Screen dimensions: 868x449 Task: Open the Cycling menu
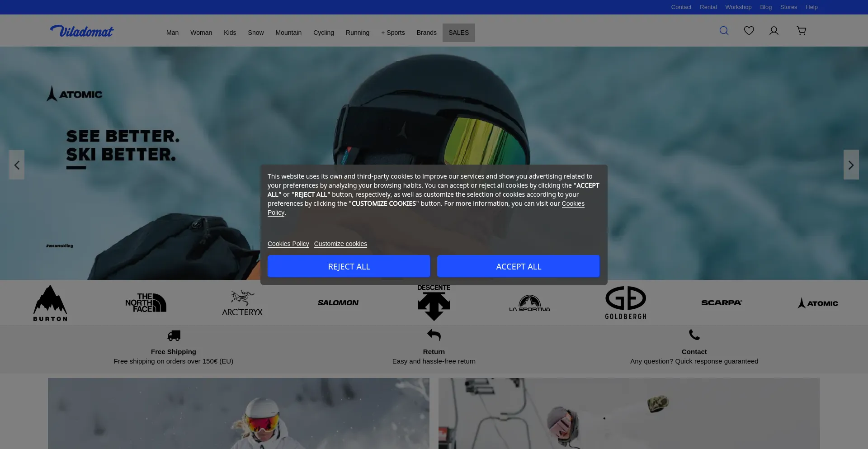324,33
